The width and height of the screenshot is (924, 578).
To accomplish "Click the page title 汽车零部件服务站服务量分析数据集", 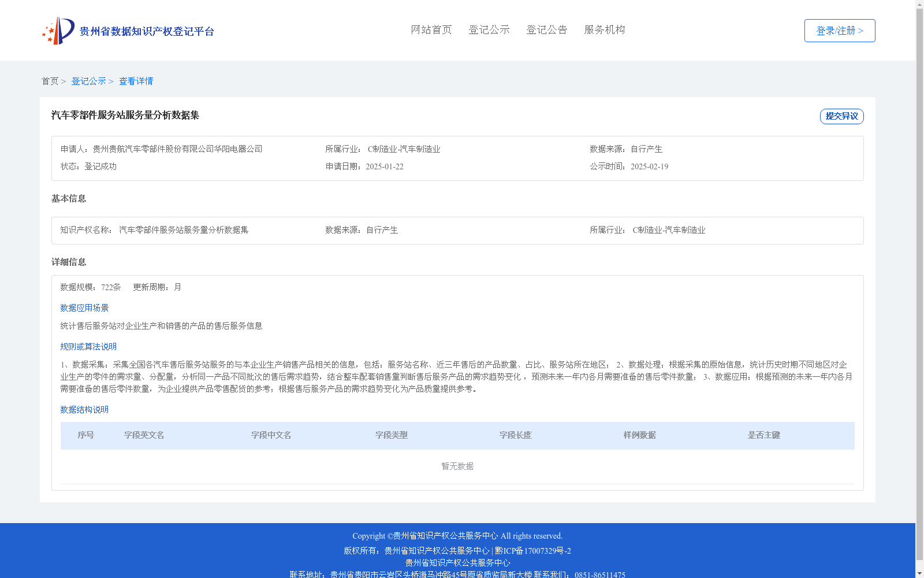I will 125,115.
